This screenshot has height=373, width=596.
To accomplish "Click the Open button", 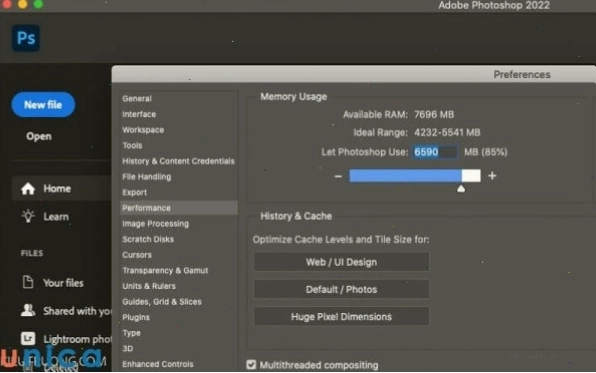I will pyautogui.click(x=38, y=136).
